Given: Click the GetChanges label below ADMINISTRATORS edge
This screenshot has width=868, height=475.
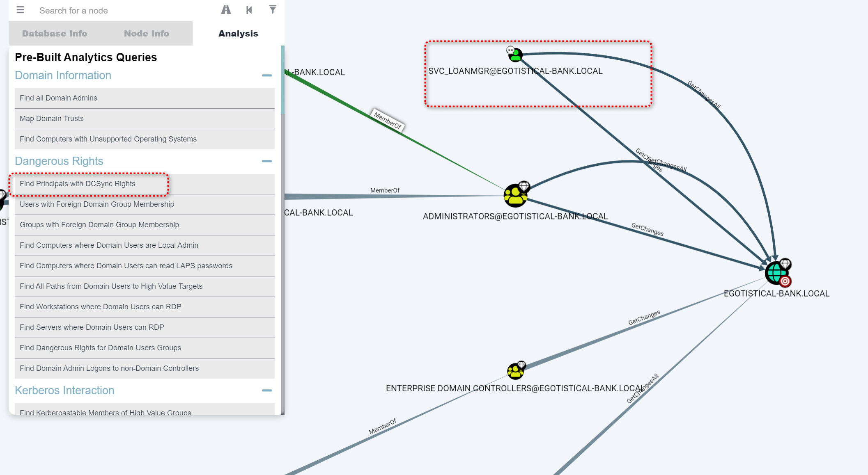Looking at the screenshot, I should [647, 229].
